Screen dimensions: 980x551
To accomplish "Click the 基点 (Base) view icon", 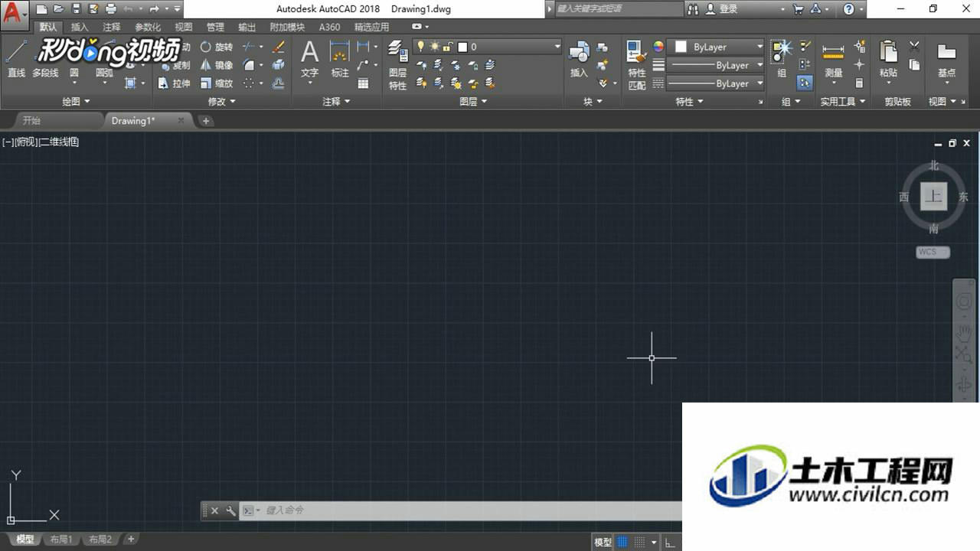I will click(x=947, y=60).
